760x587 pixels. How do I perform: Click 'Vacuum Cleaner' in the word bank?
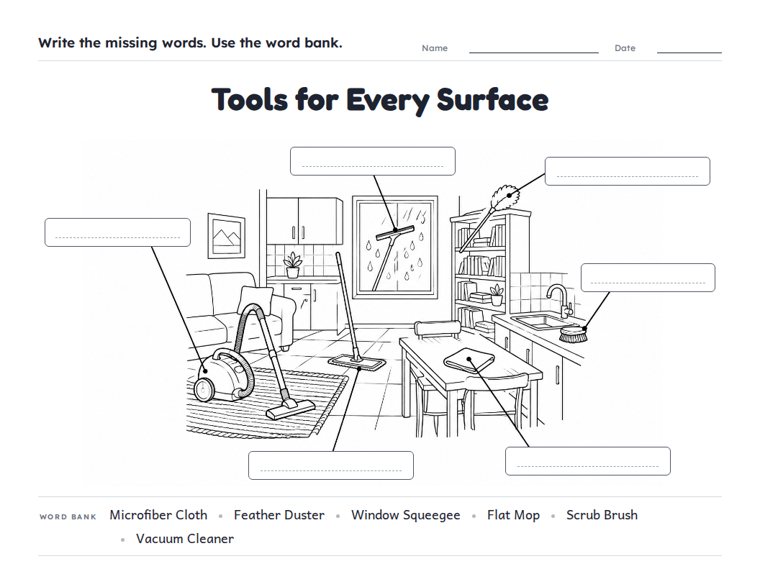pos(185,539)
